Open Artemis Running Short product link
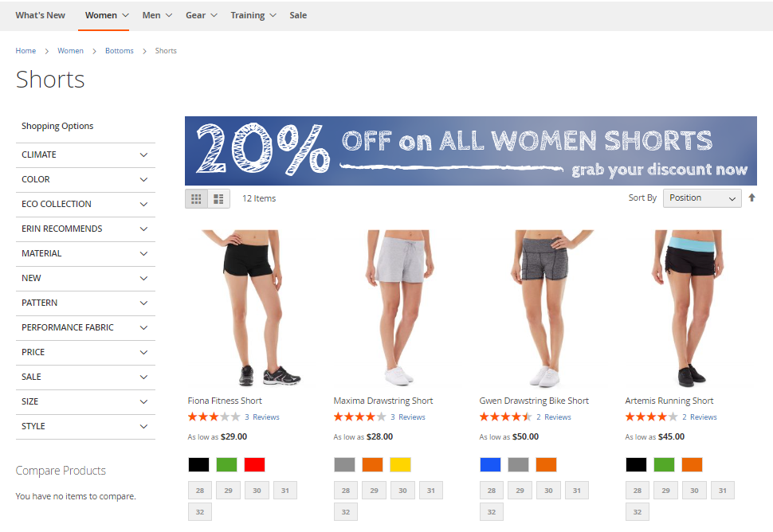Viewport: 773px width, 532px height. coord(669,401)
